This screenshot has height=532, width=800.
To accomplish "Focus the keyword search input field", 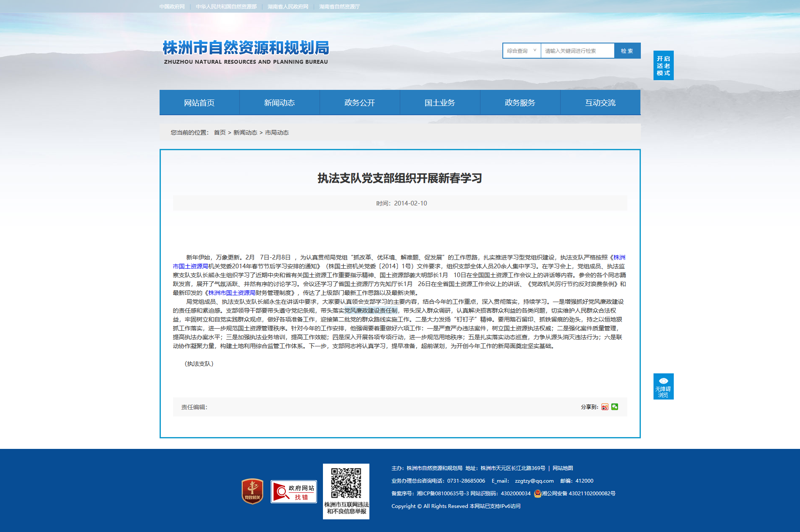I will 578,51.
